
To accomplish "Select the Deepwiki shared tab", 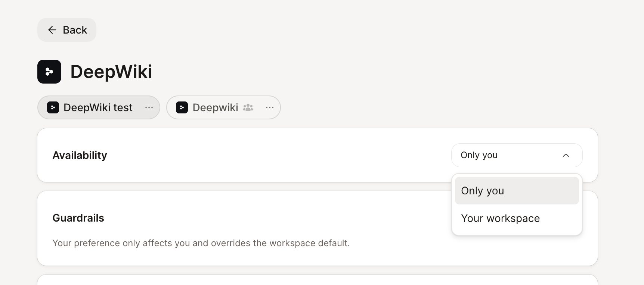I will (223, 107).
